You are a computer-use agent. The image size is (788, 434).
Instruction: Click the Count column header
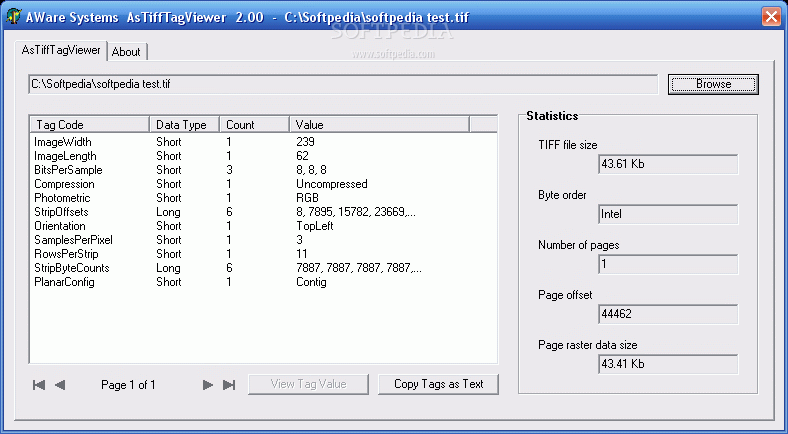[x=255, y=125]
